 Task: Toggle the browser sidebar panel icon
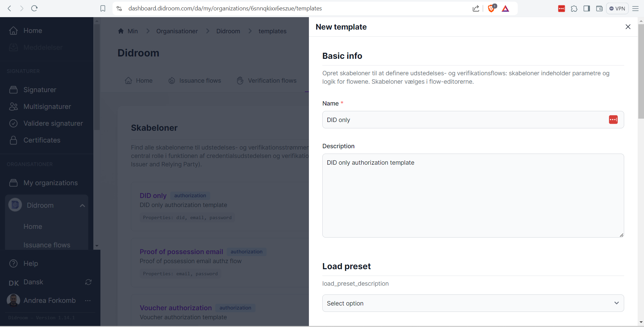(587, 8)
